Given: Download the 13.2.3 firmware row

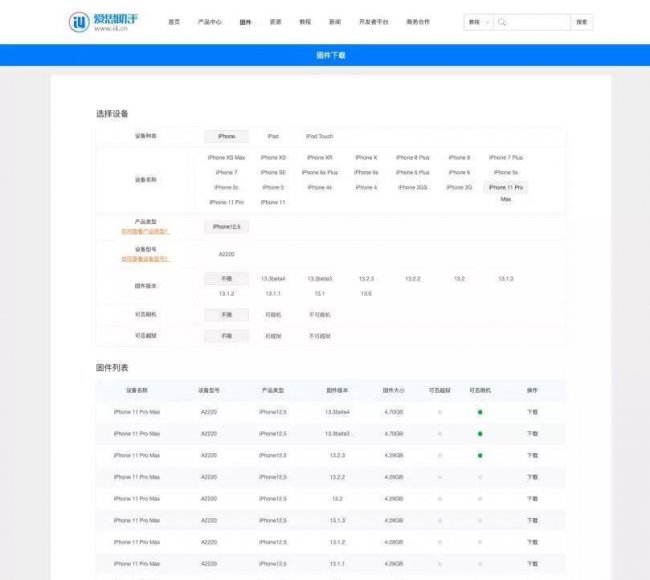Looking at the screenshot, I should click(532, 455).
